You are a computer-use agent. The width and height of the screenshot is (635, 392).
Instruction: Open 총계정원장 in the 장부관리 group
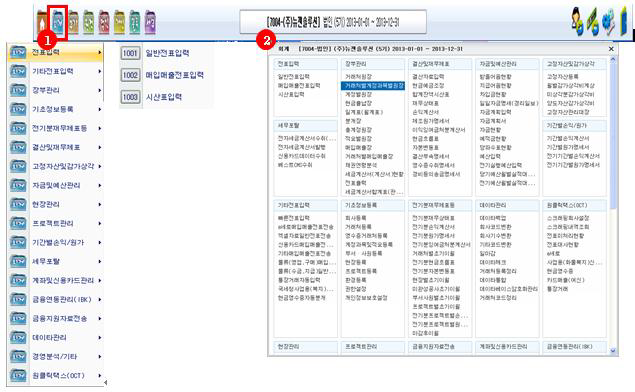click(358, 130)
